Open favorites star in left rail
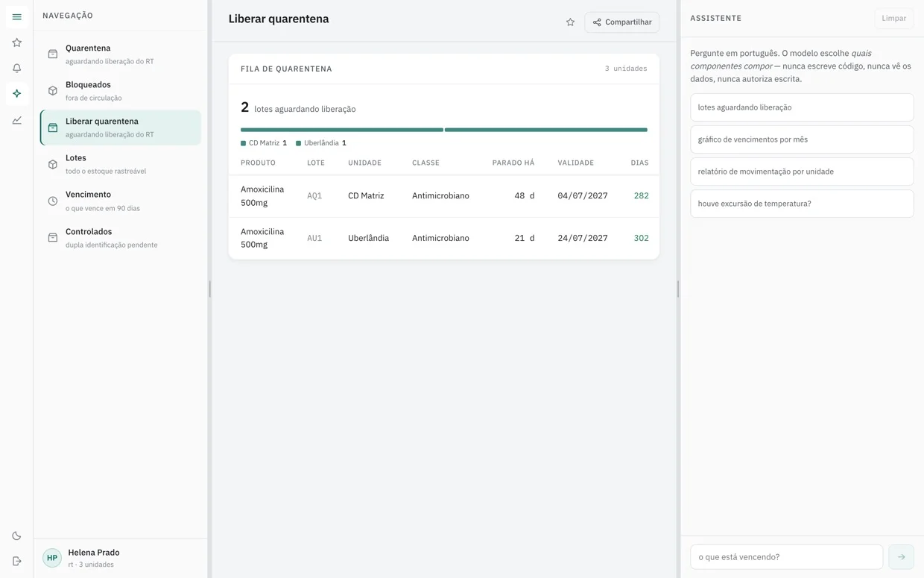924x578 pixels. pos(16,43)
